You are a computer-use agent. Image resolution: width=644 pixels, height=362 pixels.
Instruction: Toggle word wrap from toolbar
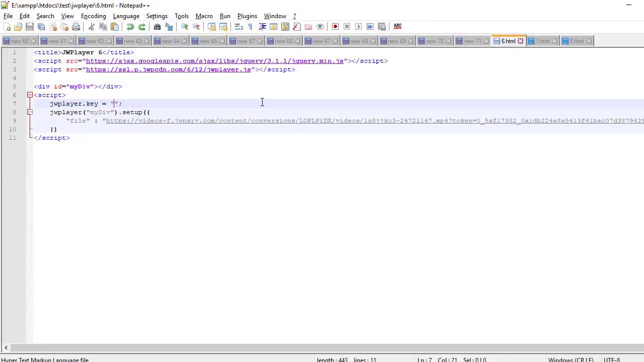click(239, 27)
